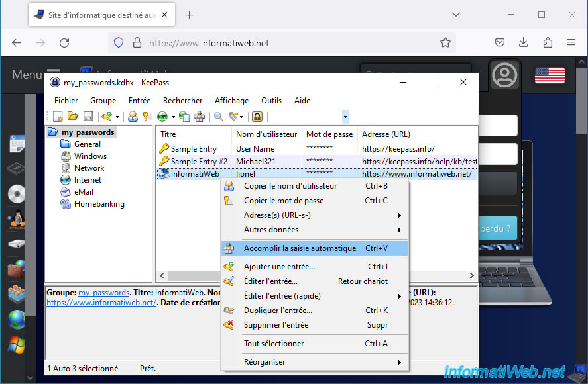Click the Perform Auto-Type toolbar icon
588x384 pixels.
click(200, 117)
